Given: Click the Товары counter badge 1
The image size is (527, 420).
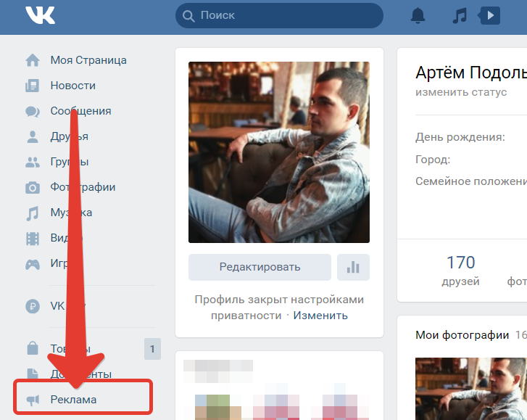Looking at the screenshot, I should (x=152, y=349).
